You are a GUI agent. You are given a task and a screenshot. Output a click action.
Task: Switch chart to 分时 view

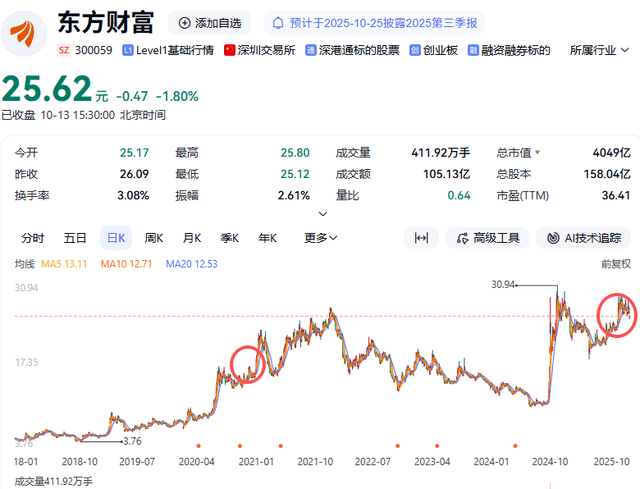coord(33,238)
